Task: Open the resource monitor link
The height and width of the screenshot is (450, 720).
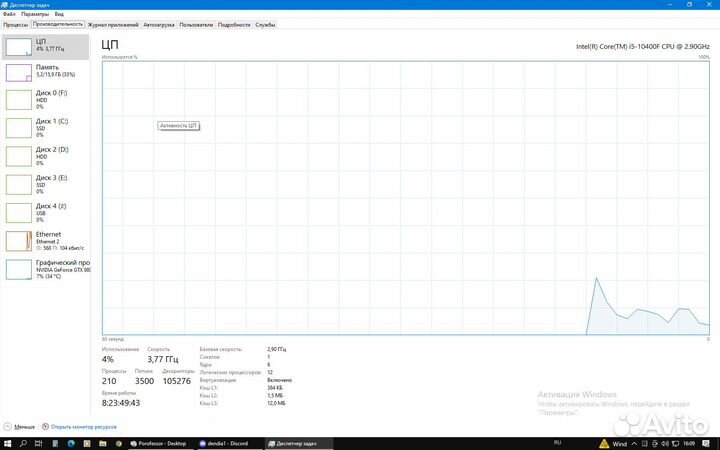Action: (x=84, y=427)
